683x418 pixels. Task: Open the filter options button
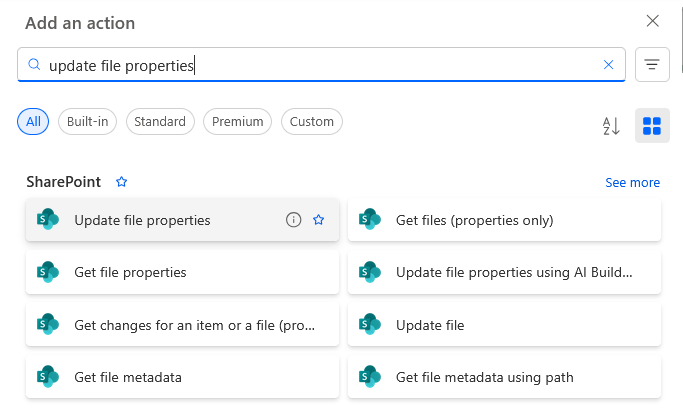[x=652, y=64]
